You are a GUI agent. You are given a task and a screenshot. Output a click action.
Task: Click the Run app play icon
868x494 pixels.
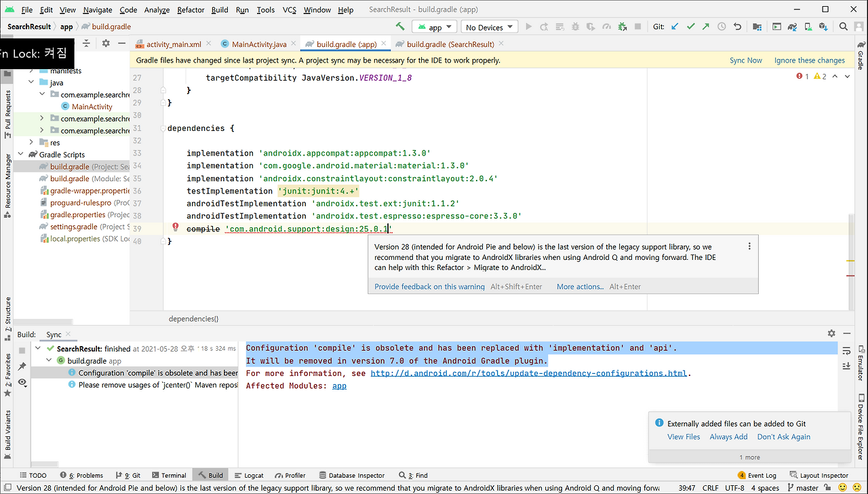(528, 27)
